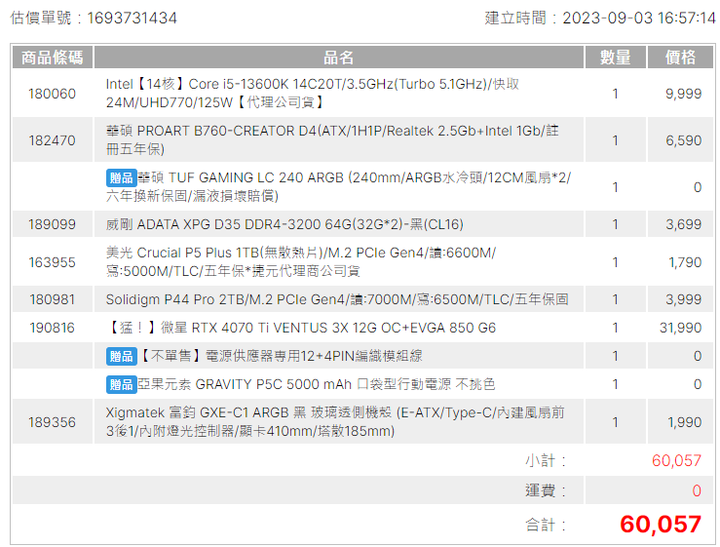The height and width of the screenshot is (547, 720).
Task: Click the bold total 60,057
Action: click(661, 524)
